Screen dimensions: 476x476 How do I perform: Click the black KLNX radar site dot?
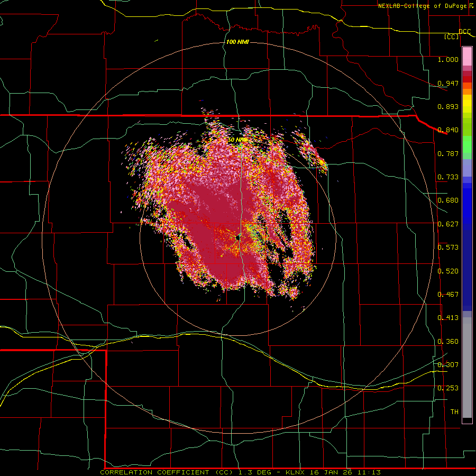(238, 239)
